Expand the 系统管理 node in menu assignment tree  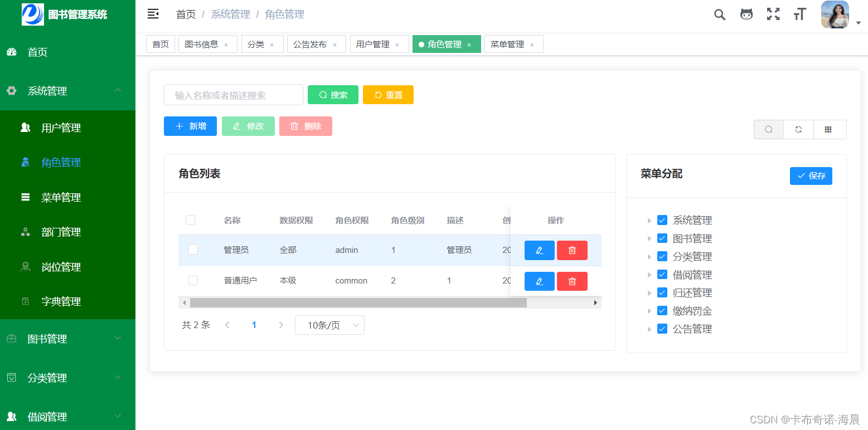pos(649,219)
